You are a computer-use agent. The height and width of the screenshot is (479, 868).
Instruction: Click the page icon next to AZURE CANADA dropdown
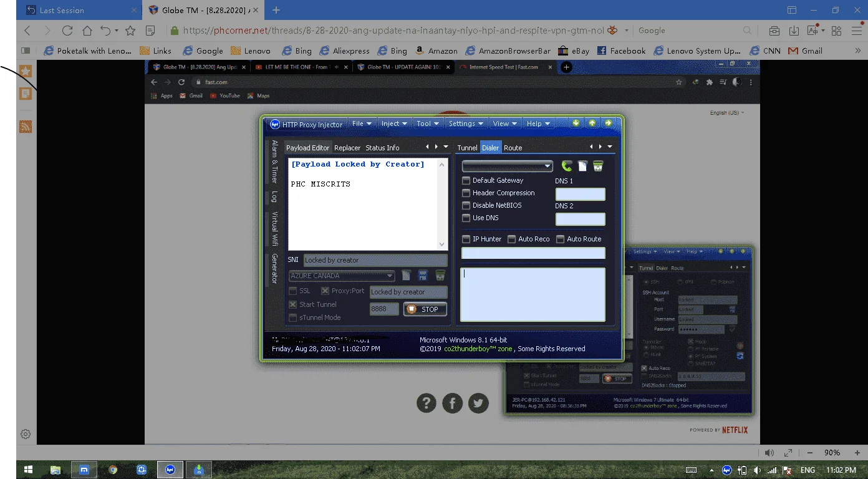pos(406,276)
